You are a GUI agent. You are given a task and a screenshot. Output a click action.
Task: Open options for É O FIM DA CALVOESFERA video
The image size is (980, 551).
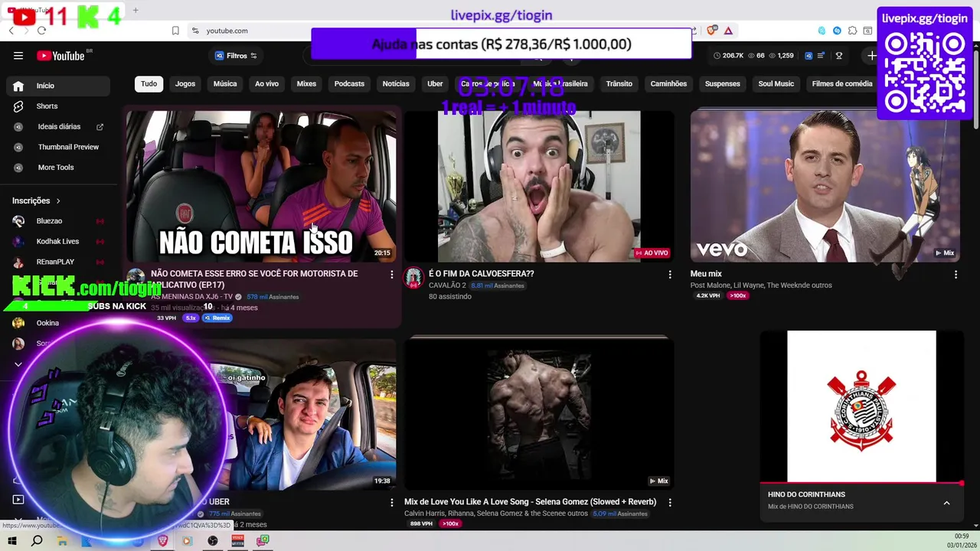pyautogui.click(x=670, y=274)
